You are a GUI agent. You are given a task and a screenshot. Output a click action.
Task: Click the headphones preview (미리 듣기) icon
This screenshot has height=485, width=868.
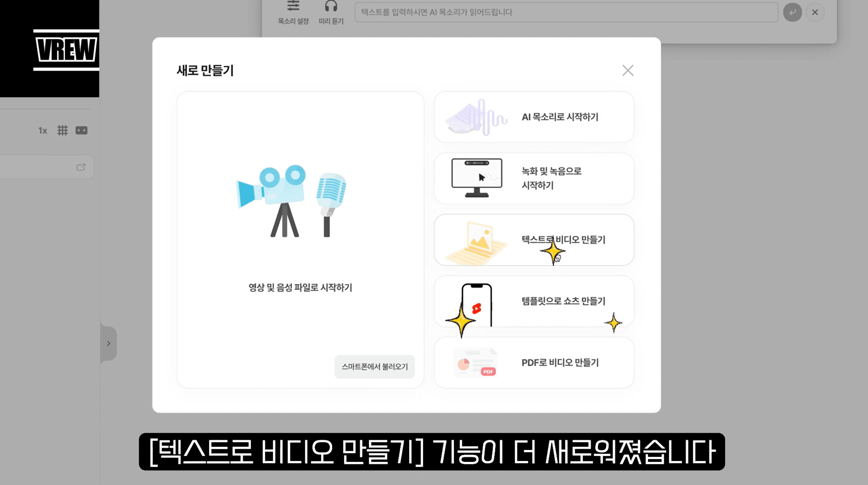(331, 6)
